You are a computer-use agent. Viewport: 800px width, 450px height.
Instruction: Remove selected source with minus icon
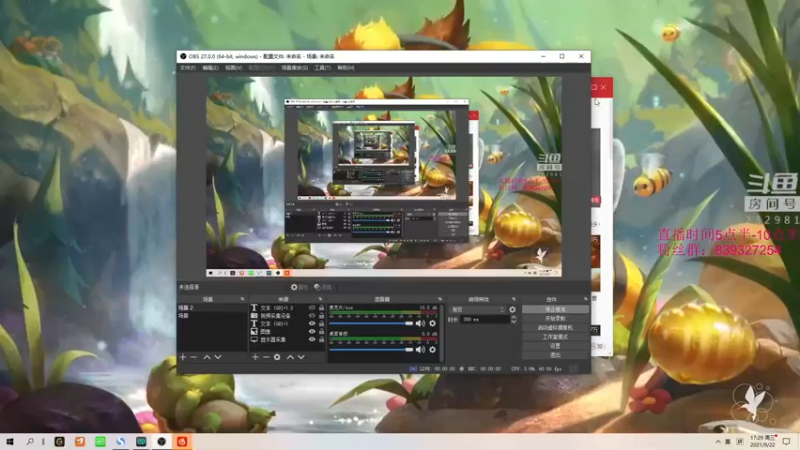(x=266, y=357)
